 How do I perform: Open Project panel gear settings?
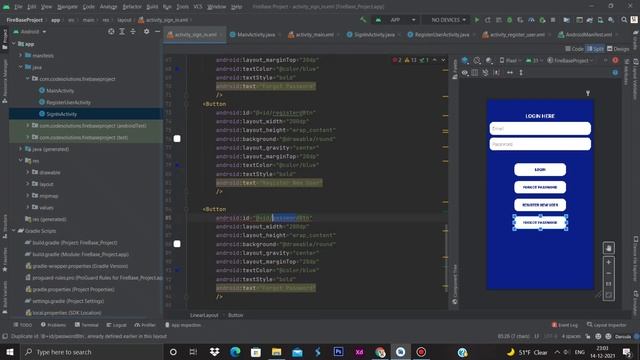click(x=146, y=31)
